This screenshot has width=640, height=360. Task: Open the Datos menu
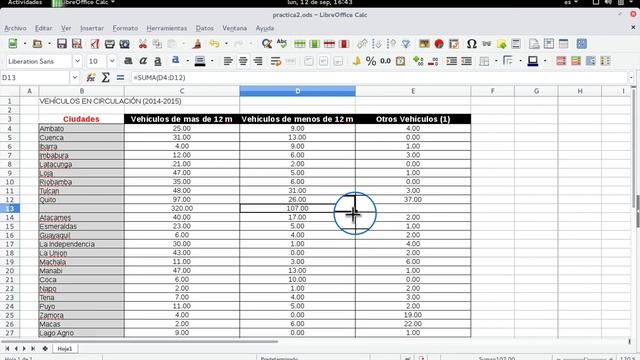204,28
